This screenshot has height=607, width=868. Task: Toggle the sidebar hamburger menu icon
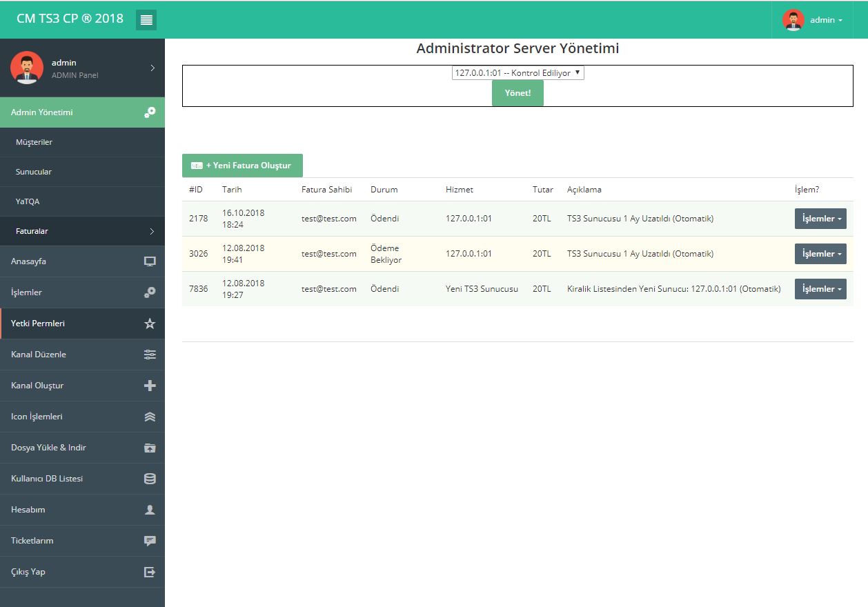tap(146, 20)
